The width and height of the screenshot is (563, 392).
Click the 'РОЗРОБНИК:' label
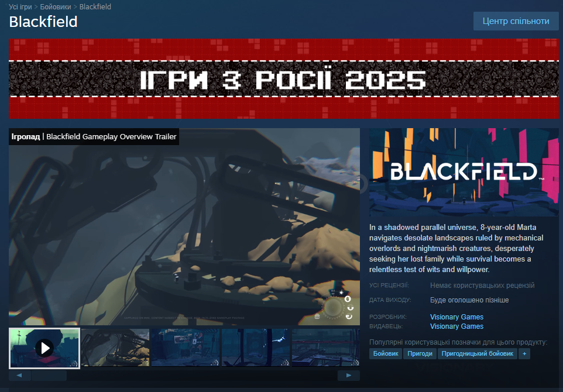[388, 317]
